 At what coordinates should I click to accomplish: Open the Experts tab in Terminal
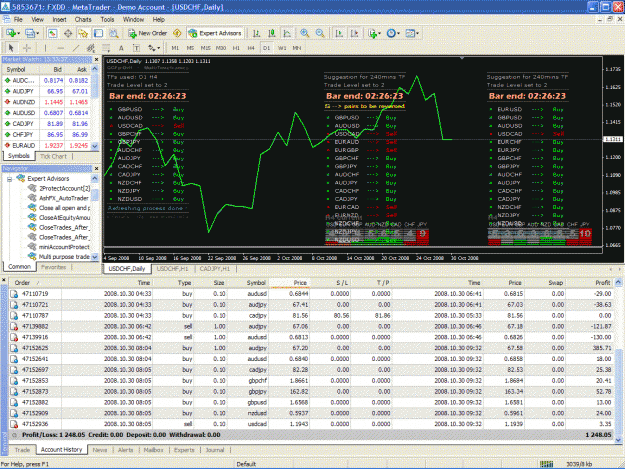tap(184, 450)
